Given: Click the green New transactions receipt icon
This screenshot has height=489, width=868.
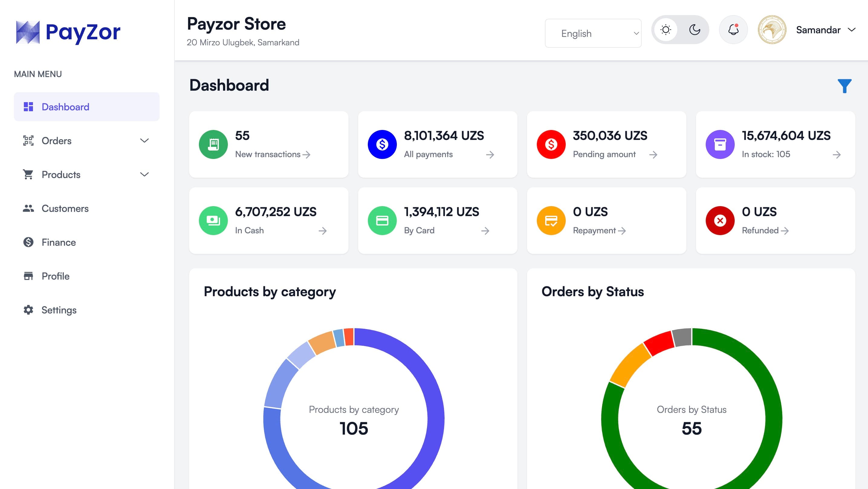Looking at the screenshot, I should [x=213, y=144].
